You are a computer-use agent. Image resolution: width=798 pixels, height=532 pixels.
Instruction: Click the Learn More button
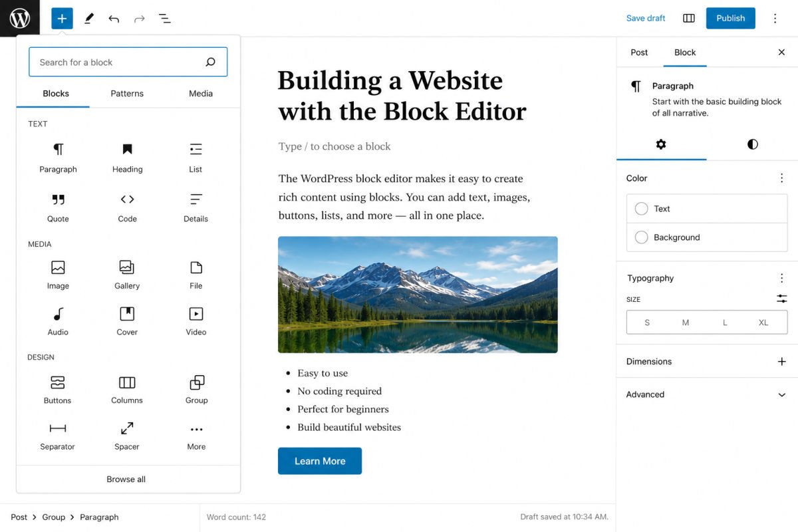[320, 461]
